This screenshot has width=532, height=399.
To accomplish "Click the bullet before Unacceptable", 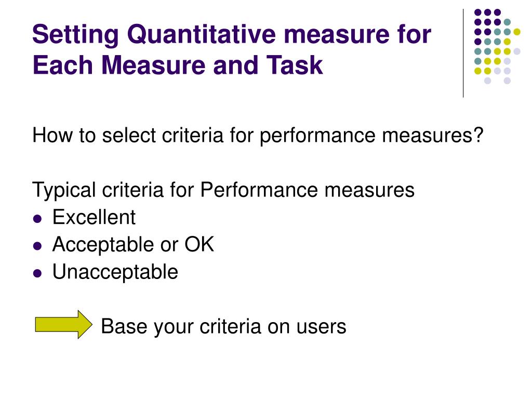I will 37,273.
